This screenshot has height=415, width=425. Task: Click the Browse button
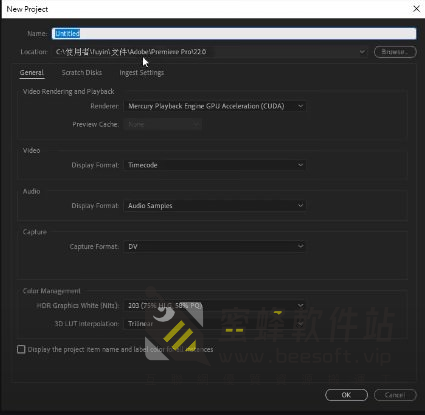point(395,52)
